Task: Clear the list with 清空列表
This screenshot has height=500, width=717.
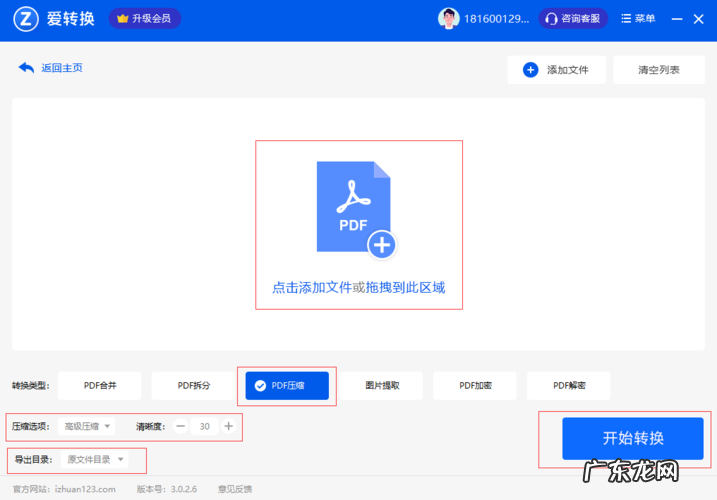Action: (x=659, y=70)
